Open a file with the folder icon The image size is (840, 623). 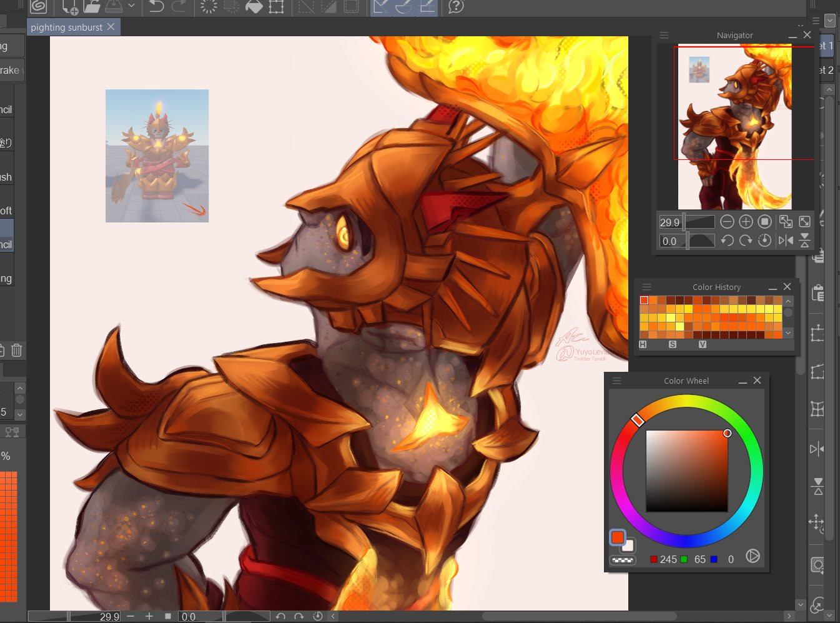pyautogui.click(x=92, y=6)
